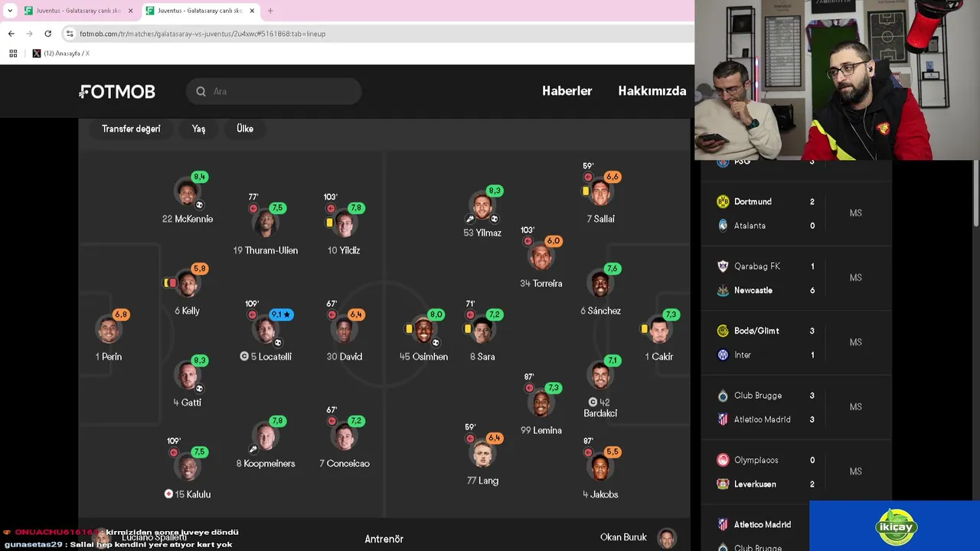980x551 pixels.
Task: Open the Hakkımızda menu
Action: (x=652, y=91)
